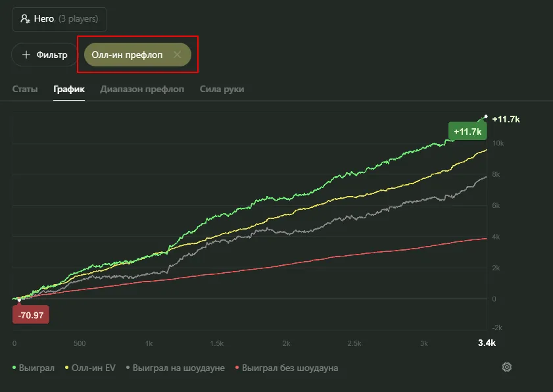Click the person icon beside Hero
This screenshot has width=553, height=392.
tap(25, 20)
